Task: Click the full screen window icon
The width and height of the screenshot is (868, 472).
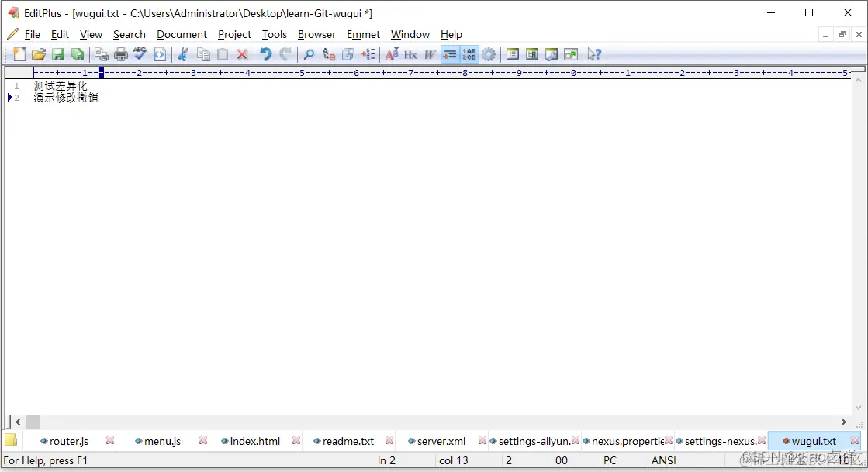Action: (571, 54)
